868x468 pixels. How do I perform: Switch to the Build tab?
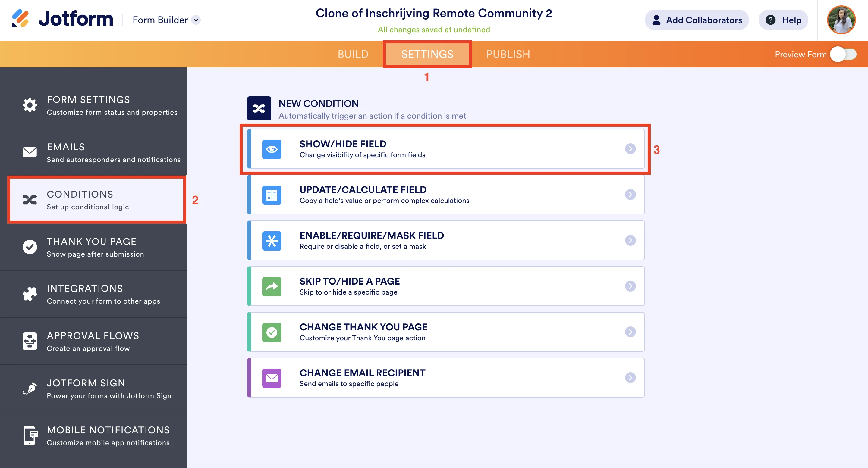tap(353, 54)
